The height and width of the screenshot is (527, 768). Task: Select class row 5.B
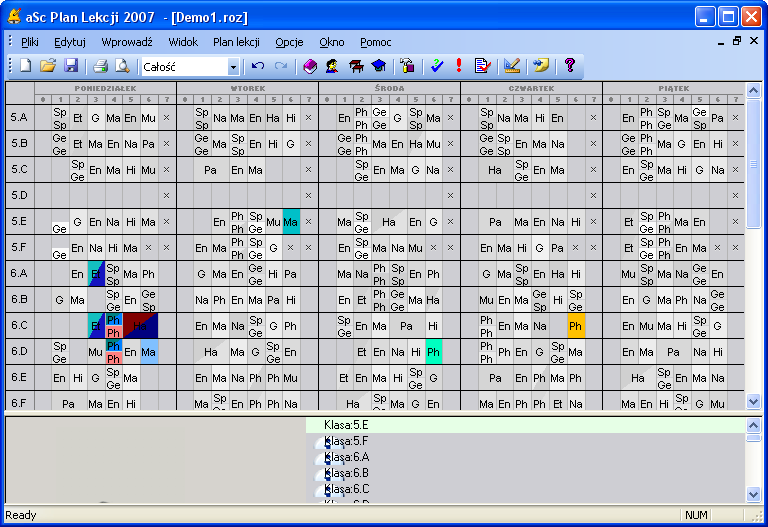coord(20,144)
